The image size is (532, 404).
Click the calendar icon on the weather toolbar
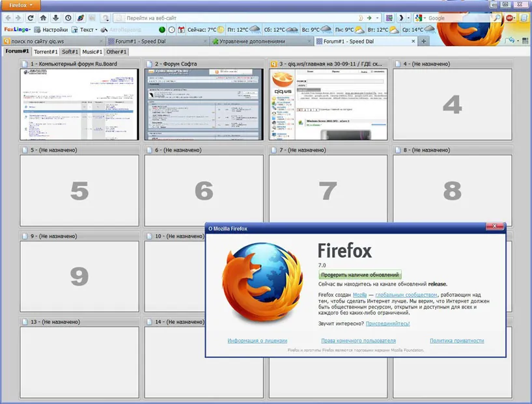[x=181, y=30]
